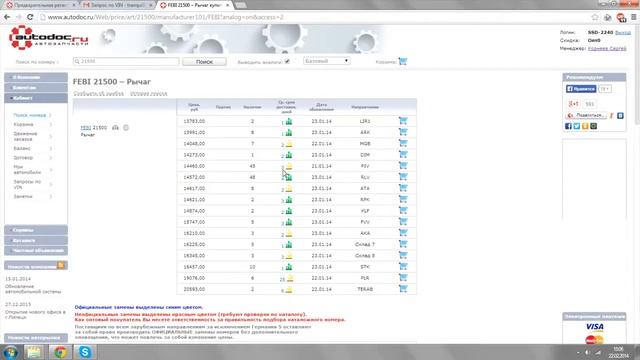Click the cart icon for Склад 8 row
Image resolution: width=640 pixels, height=360 pixels.
pyautogui.click(x=403, y=255)
